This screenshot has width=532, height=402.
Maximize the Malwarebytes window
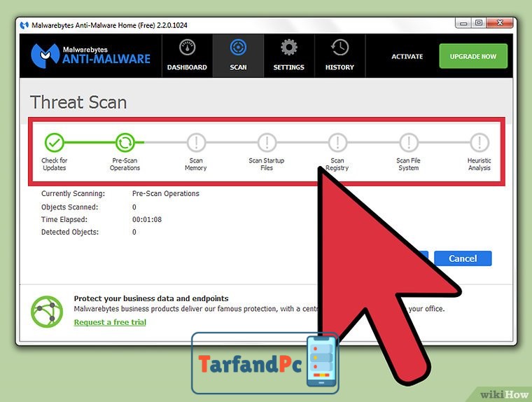[479, 23]
